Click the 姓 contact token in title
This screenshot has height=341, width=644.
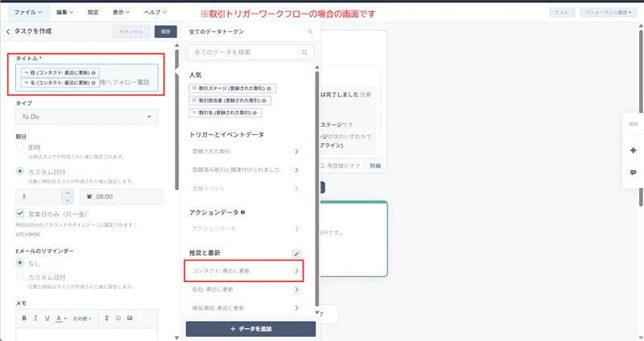click(x=60, y=72)
